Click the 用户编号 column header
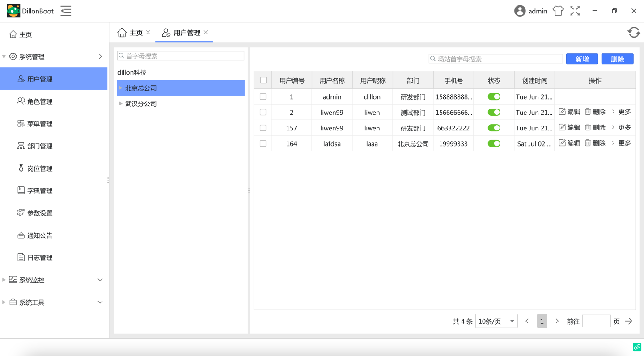 point(292,80)
